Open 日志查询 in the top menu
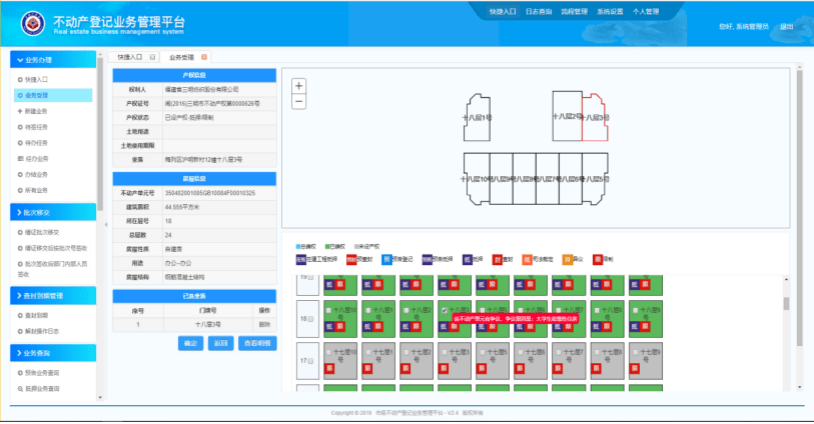 click(x=541, y=11)
